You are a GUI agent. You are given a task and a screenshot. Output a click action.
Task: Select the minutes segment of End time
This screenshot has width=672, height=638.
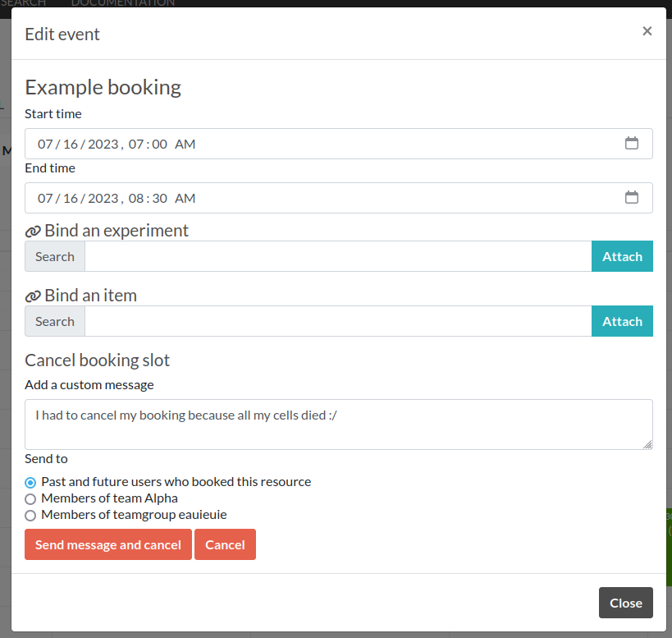tap(160, 198)
